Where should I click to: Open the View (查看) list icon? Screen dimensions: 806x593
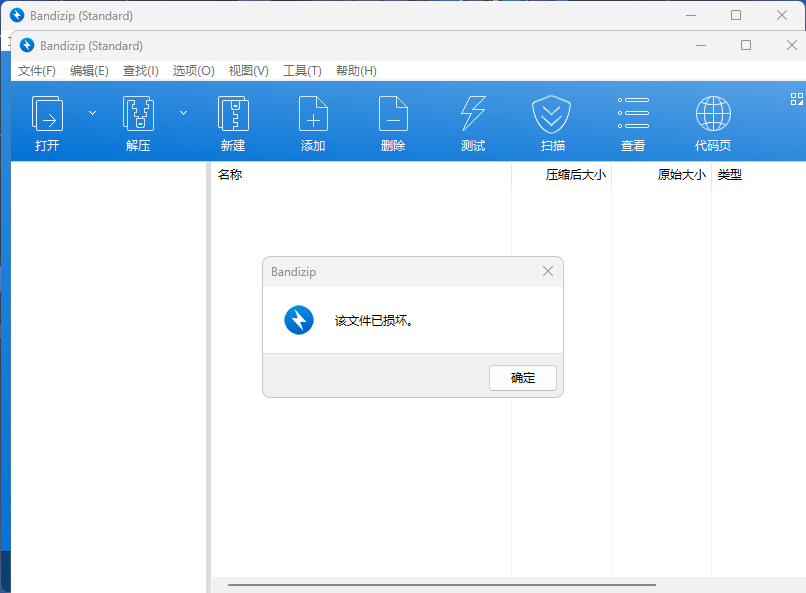[x=633, y=114]
